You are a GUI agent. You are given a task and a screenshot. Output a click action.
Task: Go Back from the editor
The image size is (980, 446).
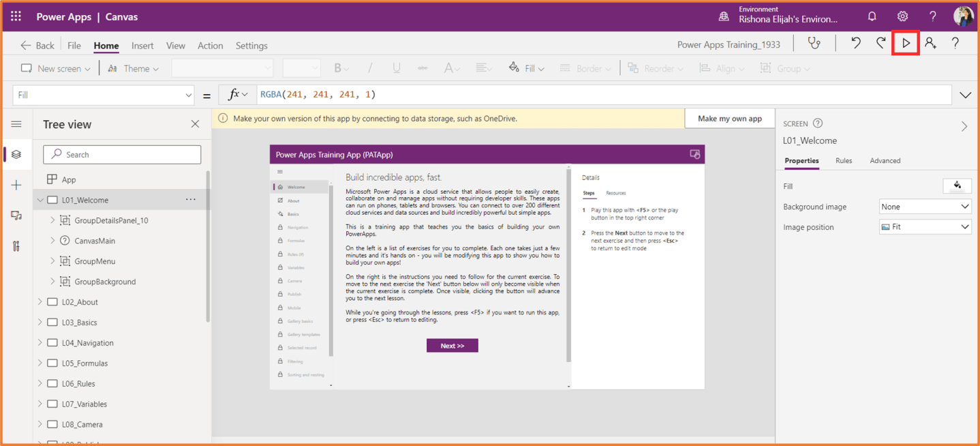(x=37, y=46)
